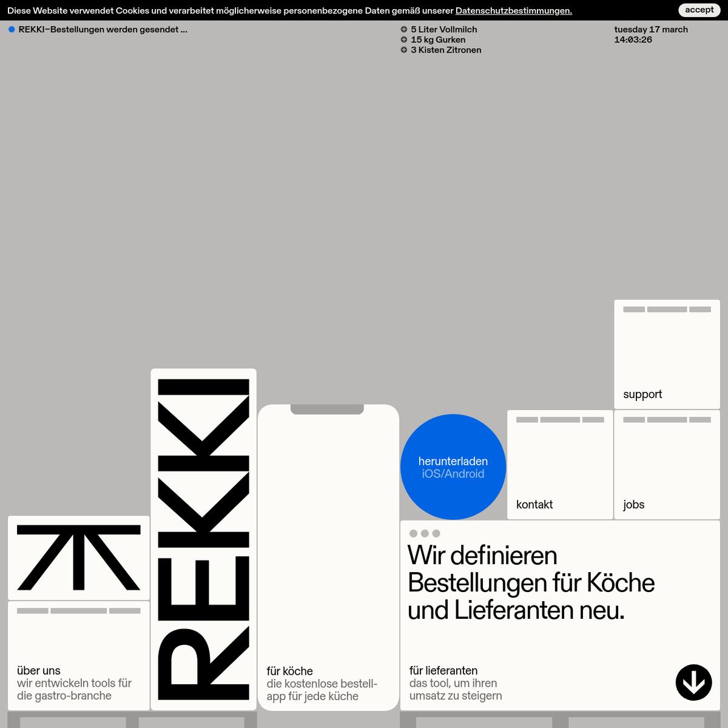Image resolution: width=728 pixels, height=728 pixels.
Task: Click the vertical REKKI wordmark logo
Action: pyautogui.click(x=203, y=539)
